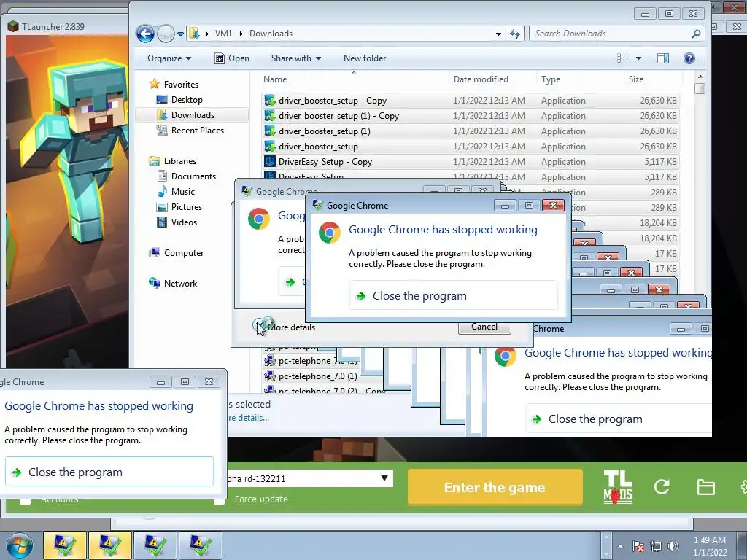Select driver_booster_setup (1) - Copy file
The height and width of the screenshot is (560, 747).
coord(469,116)
